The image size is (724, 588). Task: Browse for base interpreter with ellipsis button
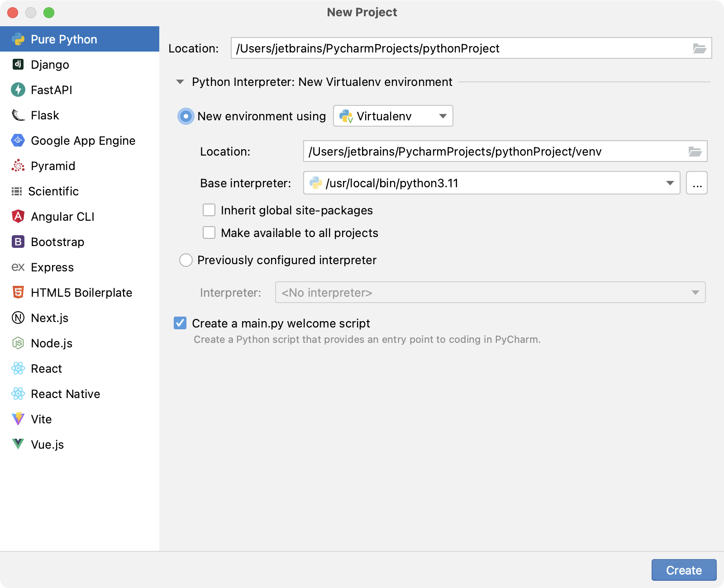(x=697, y=183)
